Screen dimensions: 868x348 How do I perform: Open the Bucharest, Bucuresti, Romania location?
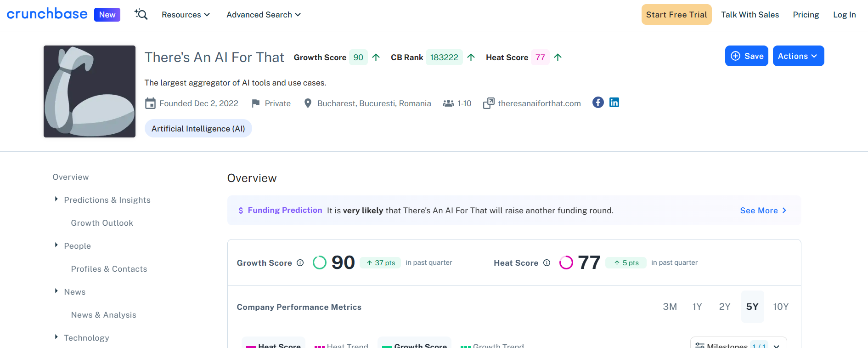[374, 103]
